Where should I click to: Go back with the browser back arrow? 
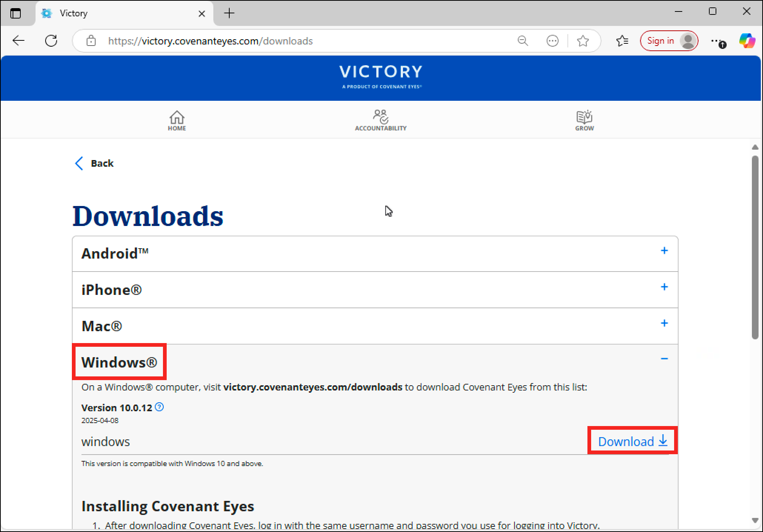(19, 41)
